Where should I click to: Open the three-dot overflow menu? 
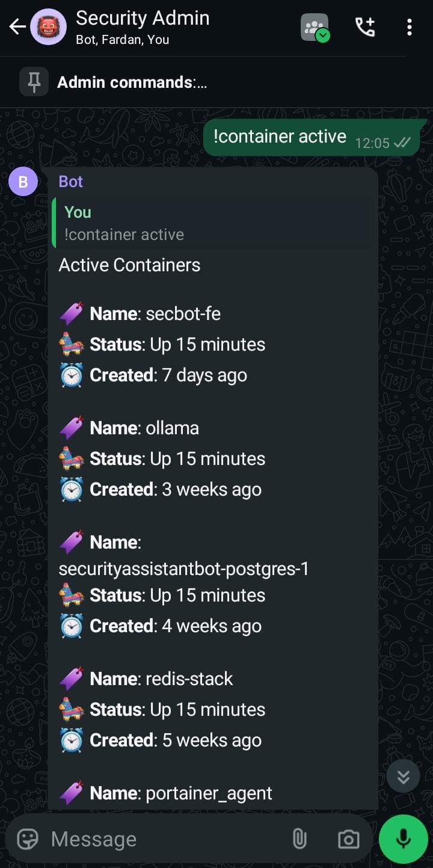[410, 27]
